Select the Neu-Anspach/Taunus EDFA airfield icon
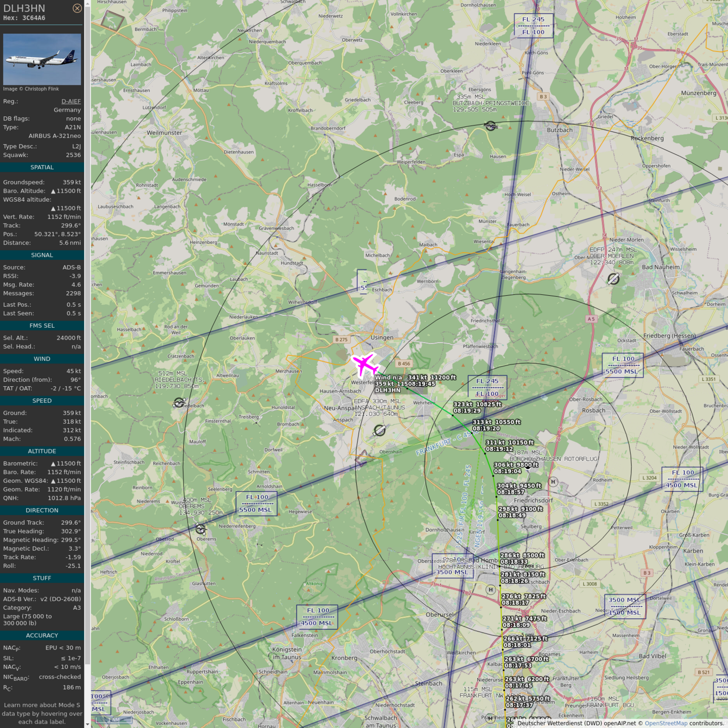This screenshot has height=728, width=728. click(x=380, y=430)
